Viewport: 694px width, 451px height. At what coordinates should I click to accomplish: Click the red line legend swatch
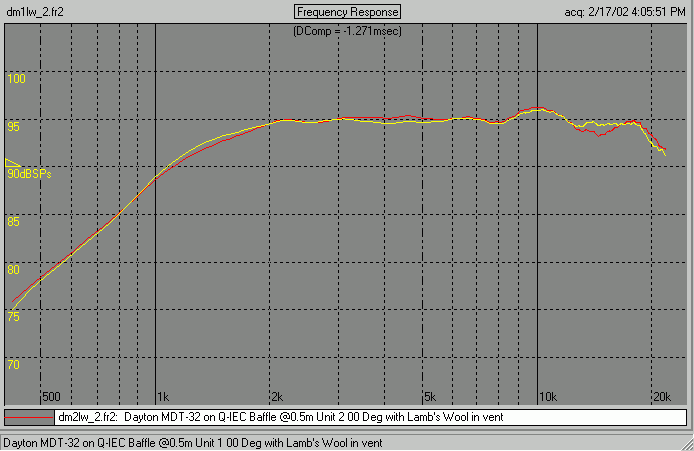tap(29, 417)
